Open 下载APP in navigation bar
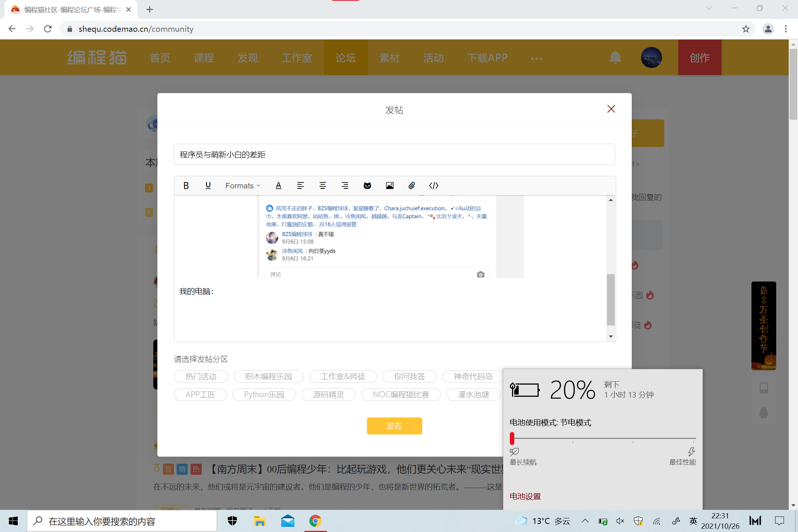The width and height of the screenshot is (798, 532). click(x=487, y=58)
